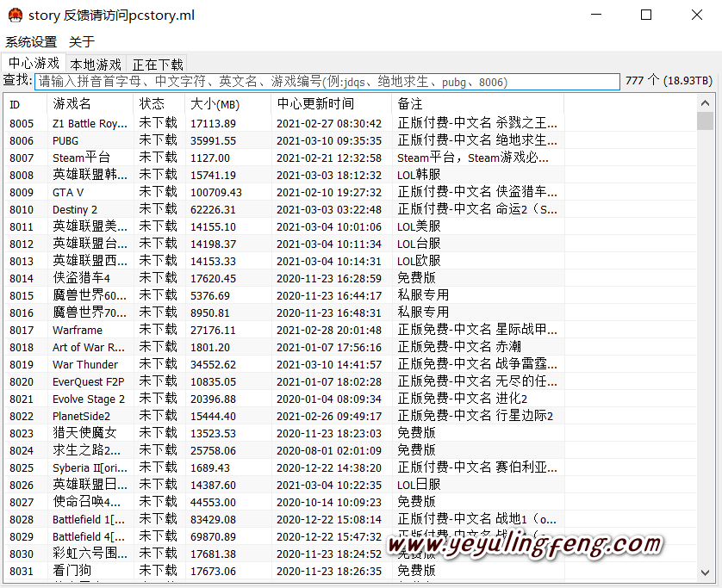Select the 侠盗猎车4 game row

pyautogui.click(x=350, y=278)
